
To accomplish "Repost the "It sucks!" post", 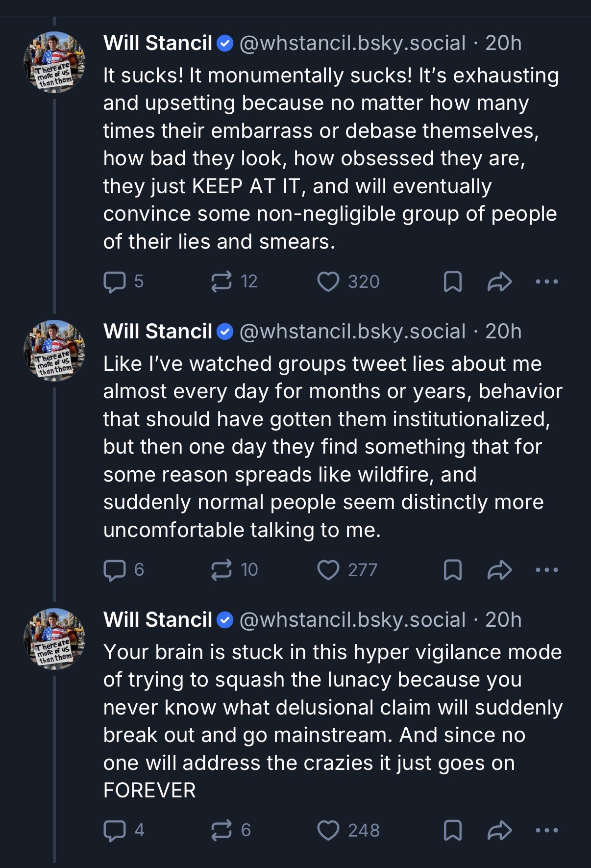I will [221, 282].
